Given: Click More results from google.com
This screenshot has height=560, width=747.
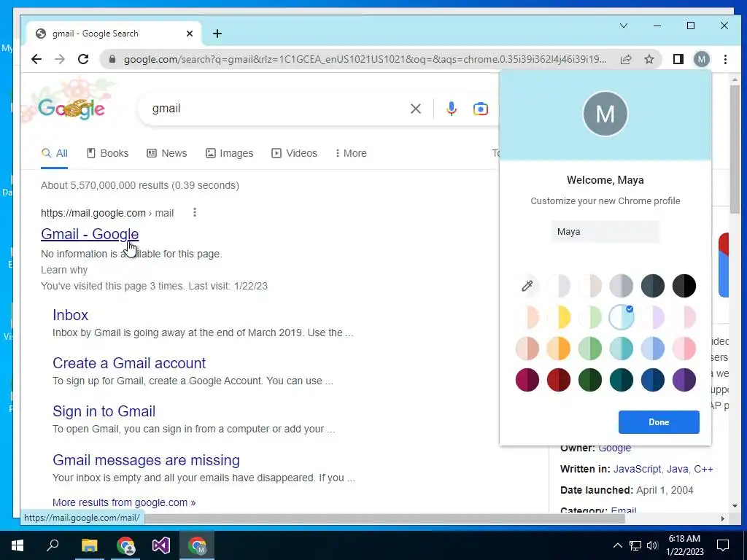Looking at the screenshot, I should (x=124, y=502).
